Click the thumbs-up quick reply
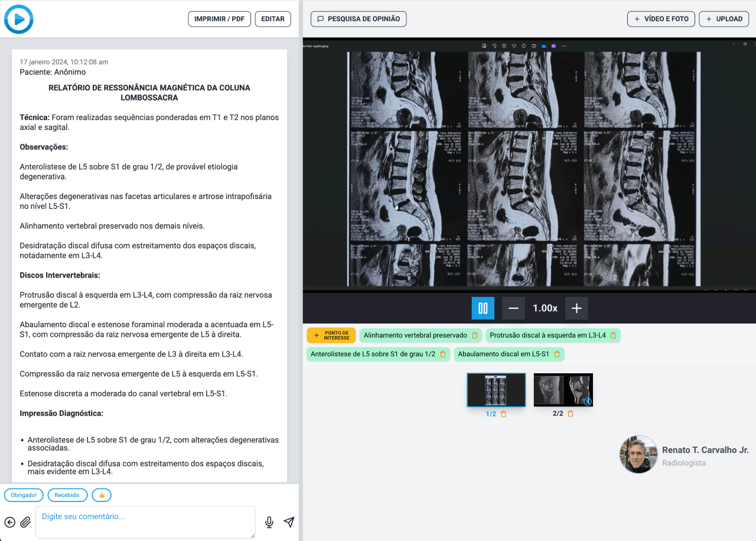 coord(101,495)
